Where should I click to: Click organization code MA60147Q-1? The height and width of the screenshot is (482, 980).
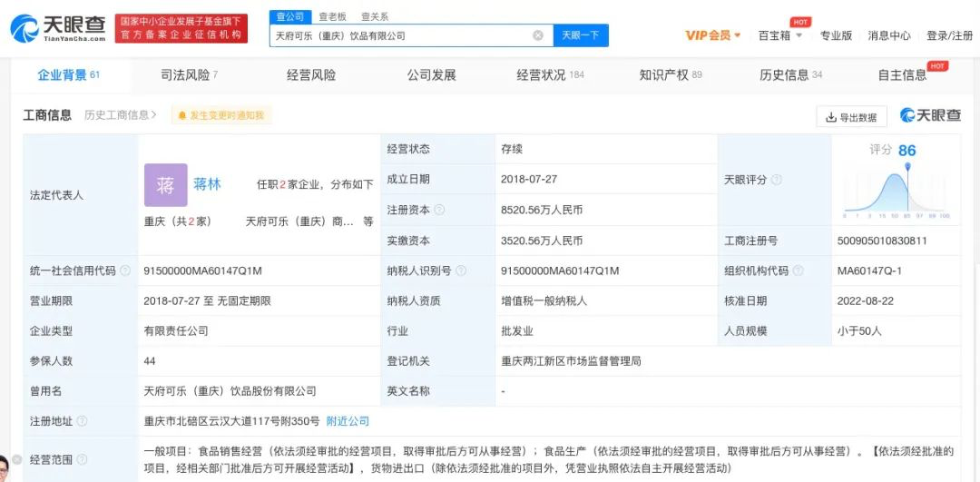869,271
